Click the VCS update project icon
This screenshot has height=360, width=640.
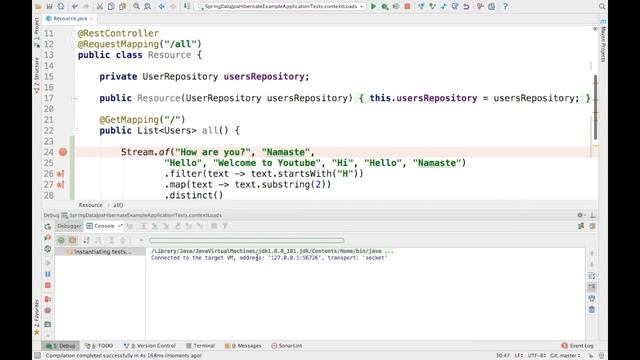[421, 6]
